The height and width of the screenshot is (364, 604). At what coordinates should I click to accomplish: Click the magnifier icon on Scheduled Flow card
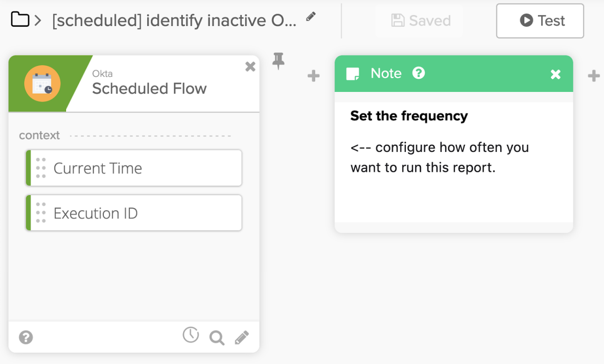click(x=217, y=338)
